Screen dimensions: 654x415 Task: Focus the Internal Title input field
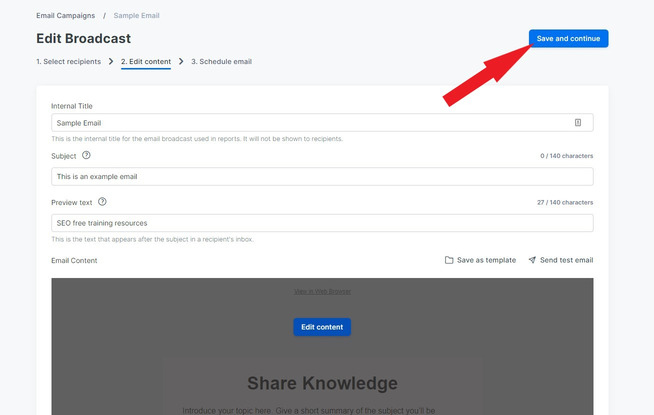[322, 123]
